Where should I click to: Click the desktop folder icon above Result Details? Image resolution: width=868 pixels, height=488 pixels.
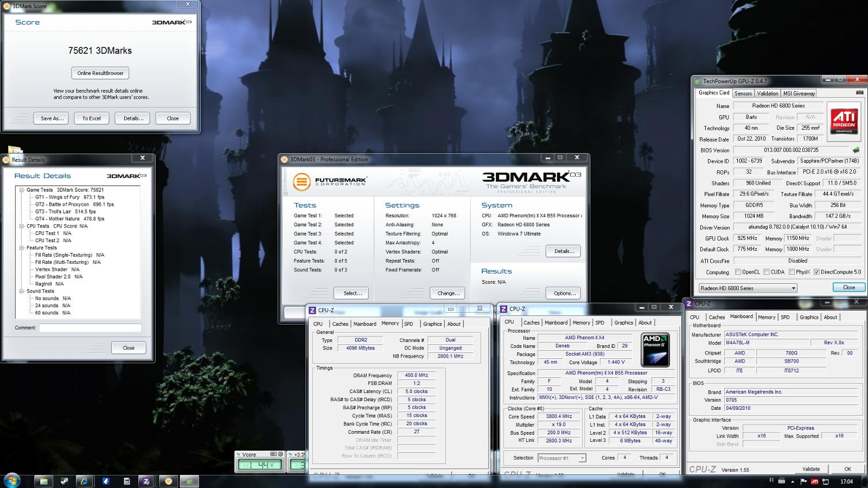[x=15, y=150]
